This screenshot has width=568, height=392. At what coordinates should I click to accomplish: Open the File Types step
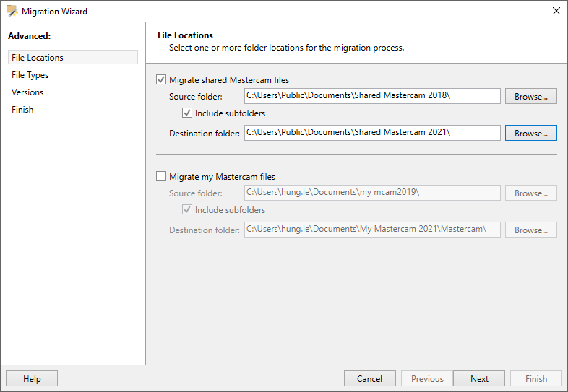pos(30,74)
